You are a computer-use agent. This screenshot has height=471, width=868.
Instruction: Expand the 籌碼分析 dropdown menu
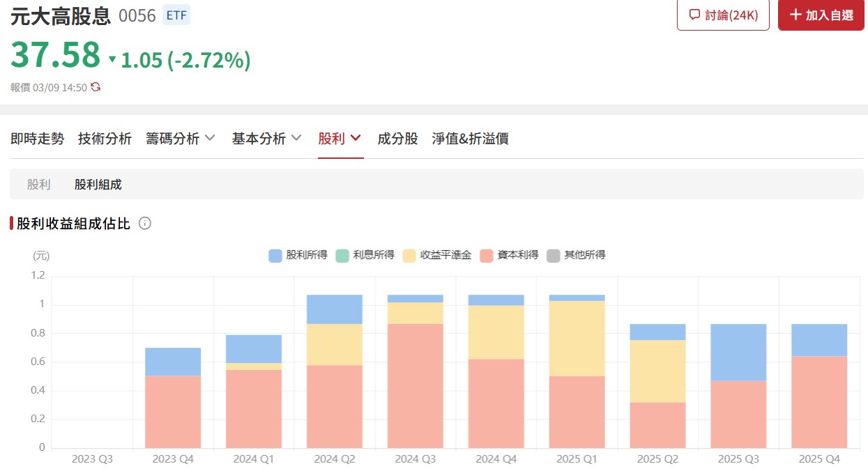[x=181, y=138]
